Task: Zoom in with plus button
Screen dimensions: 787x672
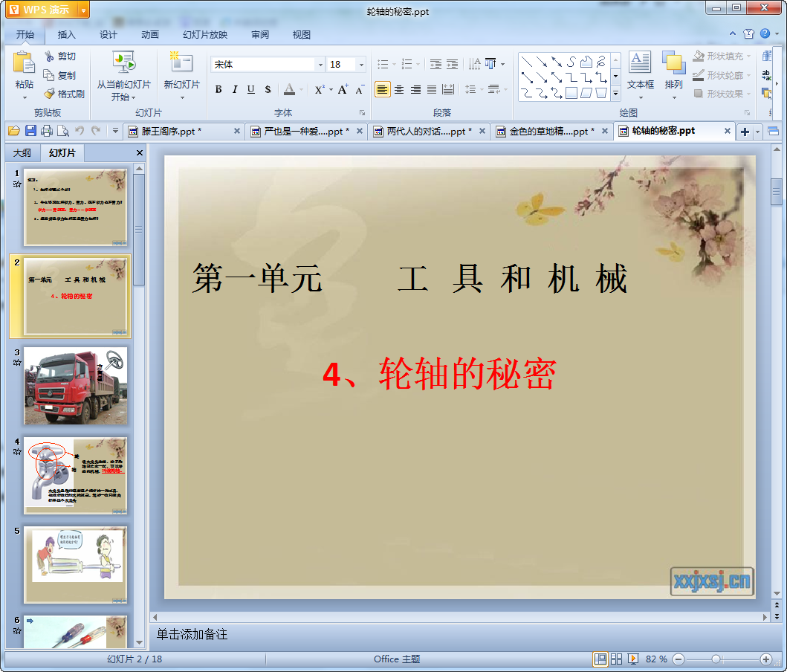Action: click(766, 659)
